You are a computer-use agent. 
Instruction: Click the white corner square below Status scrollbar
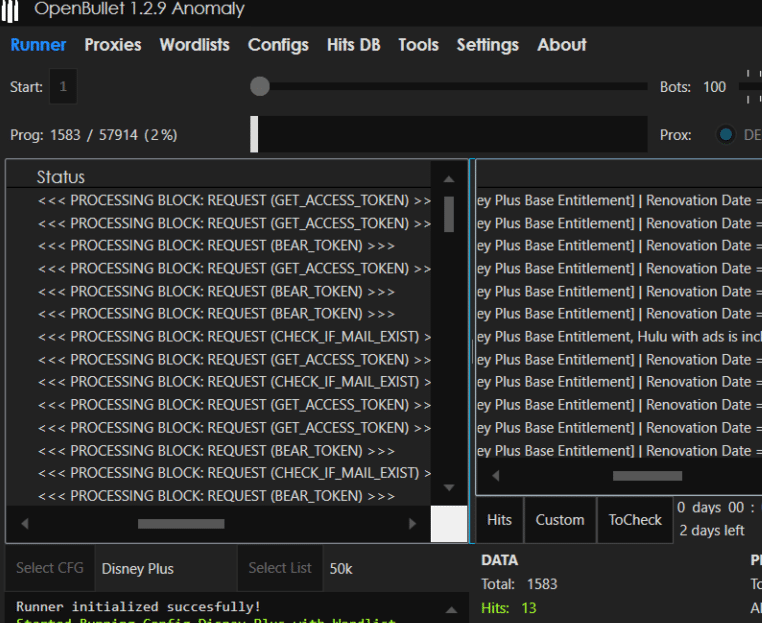449,524
